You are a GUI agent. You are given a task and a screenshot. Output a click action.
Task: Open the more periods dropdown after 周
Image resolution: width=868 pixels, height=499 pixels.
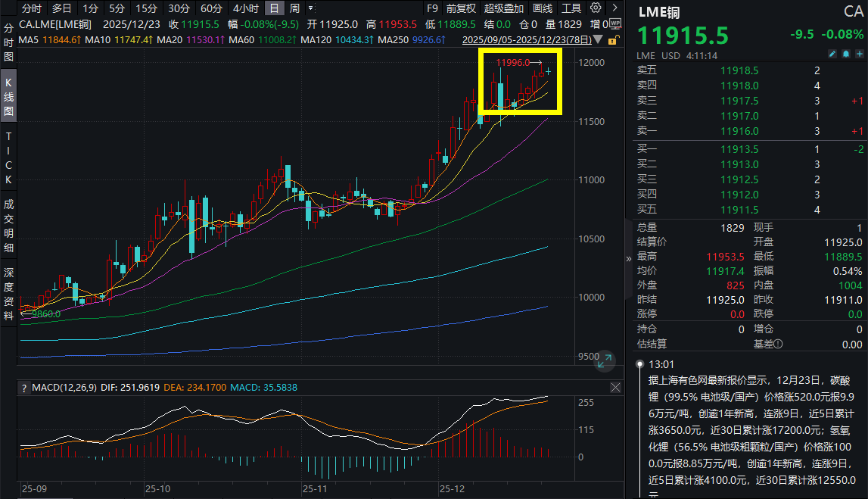(310, 8)
